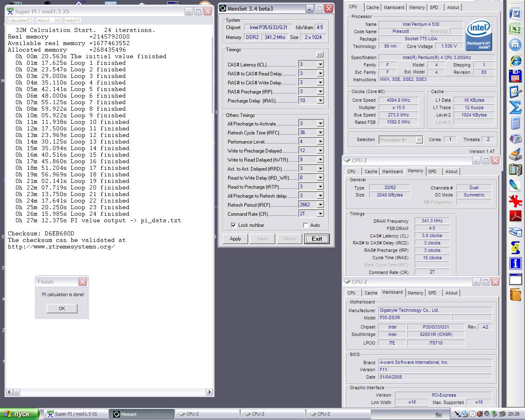Viewport: 525px width, 420px height.
Task: Open the Performance Level dropdown
Action: 320,142
